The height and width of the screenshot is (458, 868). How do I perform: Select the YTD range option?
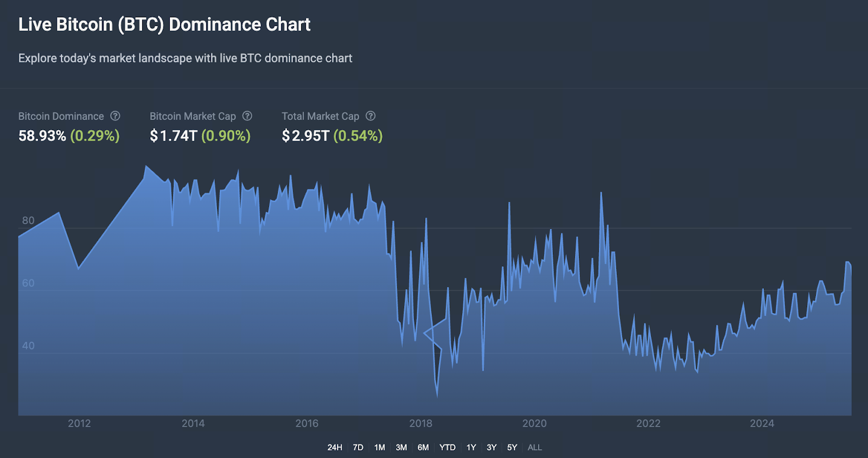pos(448,448)
